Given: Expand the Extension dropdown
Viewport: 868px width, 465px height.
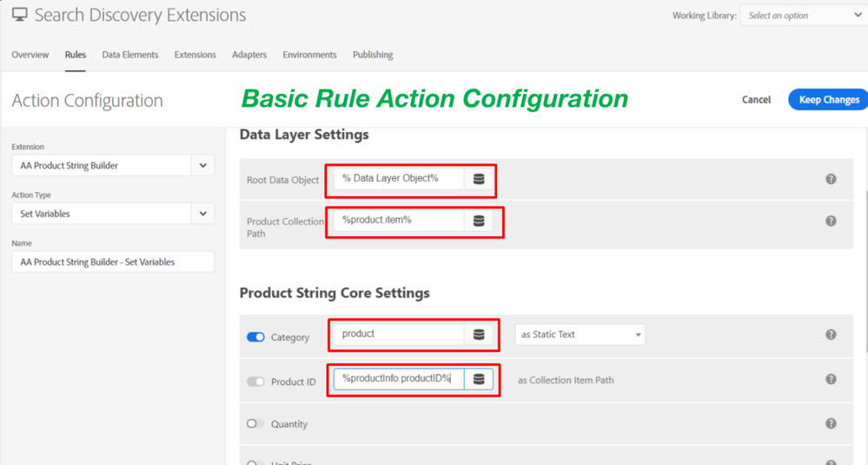Looking at the screenshot, I should tap(202, 165).
